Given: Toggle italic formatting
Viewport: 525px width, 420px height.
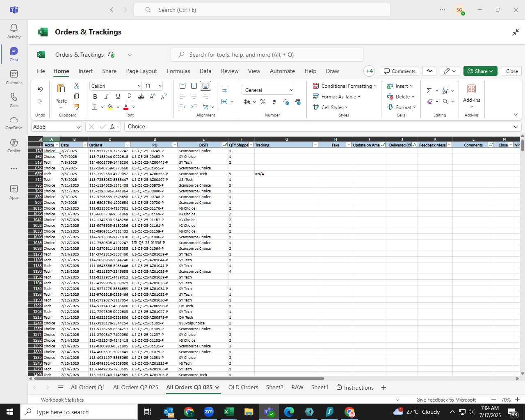Looking at the screenshot, I should tap(107, 96).
